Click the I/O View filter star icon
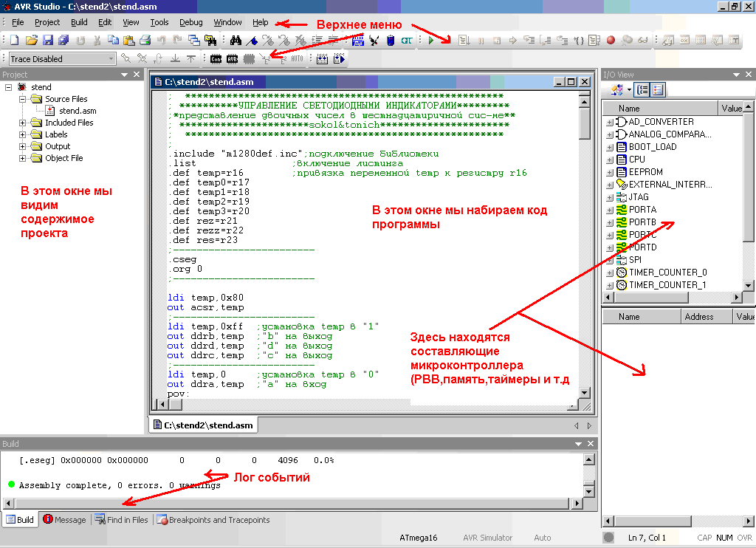 617,89
